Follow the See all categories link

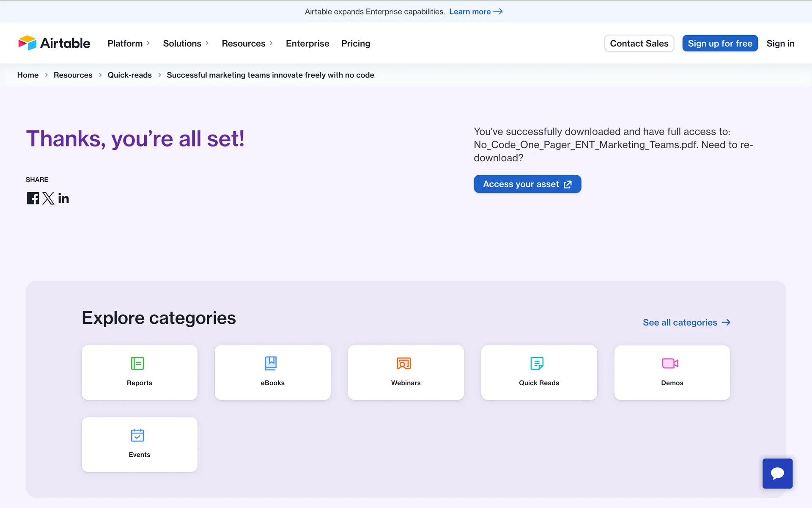click(x=686, y=323)
